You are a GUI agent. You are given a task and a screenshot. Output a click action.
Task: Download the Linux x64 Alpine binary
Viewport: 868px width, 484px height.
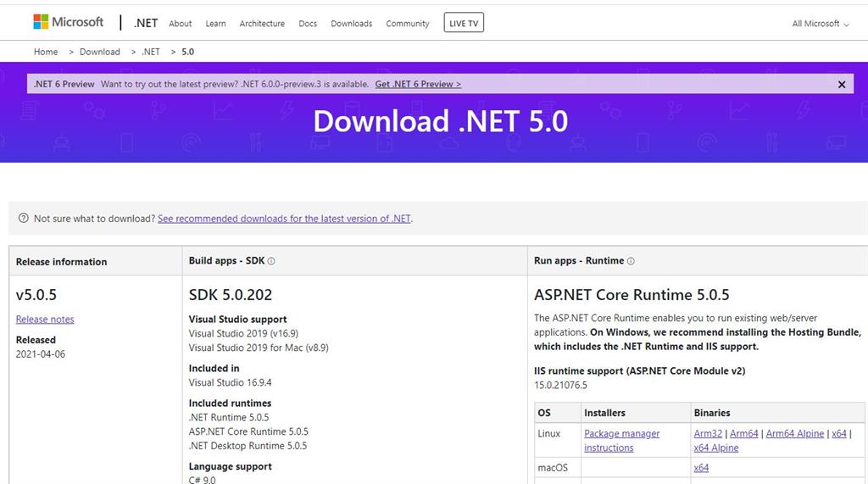(715, 448)
